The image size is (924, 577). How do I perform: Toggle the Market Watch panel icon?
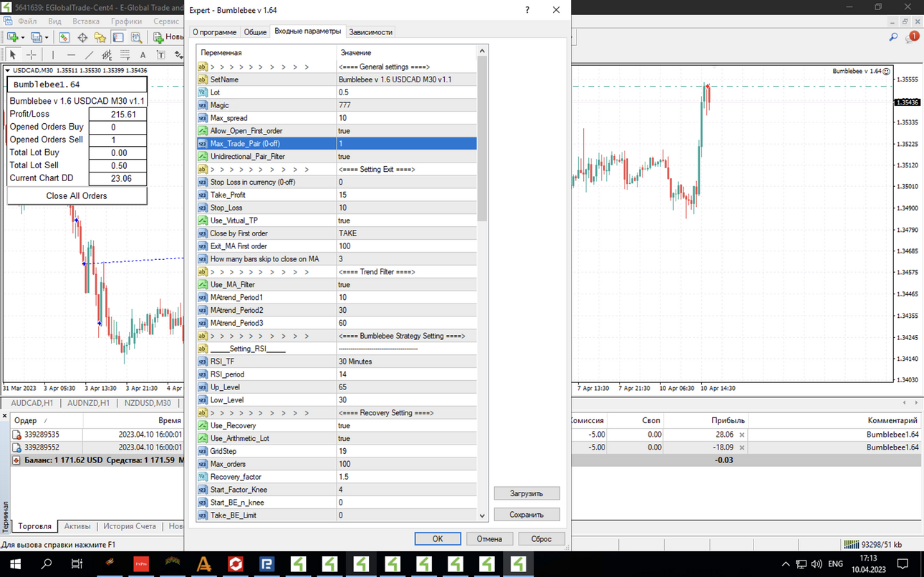click(x=64, y=37)
